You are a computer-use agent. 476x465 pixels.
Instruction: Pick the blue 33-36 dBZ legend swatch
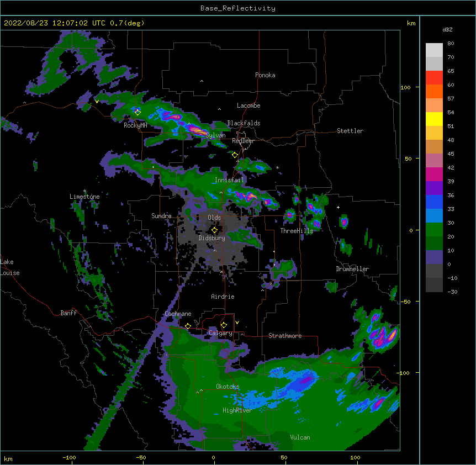pos(434,202)
